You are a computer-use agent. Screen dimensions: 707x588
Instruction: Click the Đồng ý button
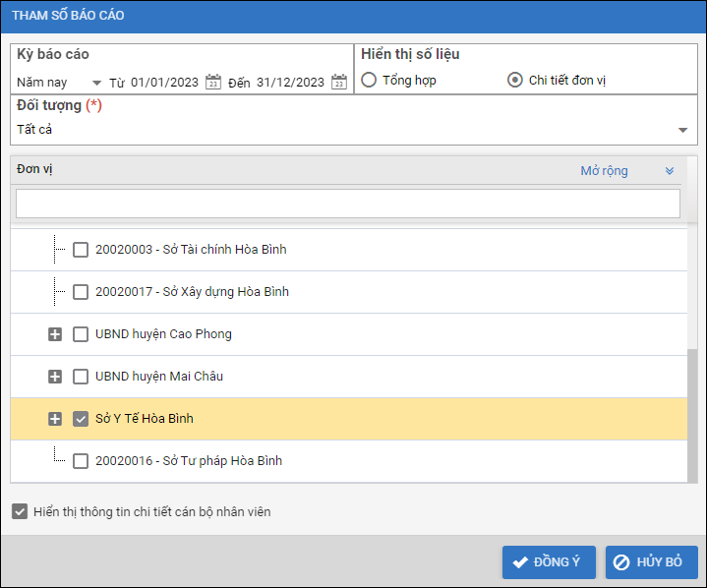(548, 562)
